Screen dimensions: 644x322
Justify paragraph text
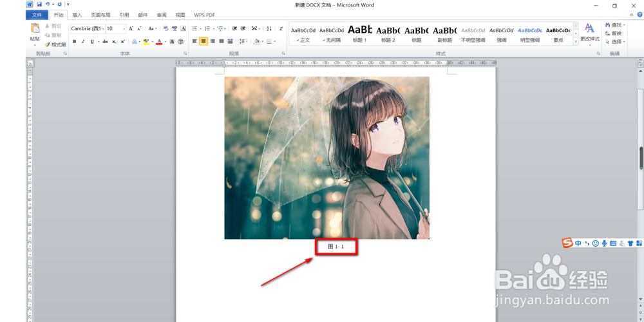tap(222, 41)
